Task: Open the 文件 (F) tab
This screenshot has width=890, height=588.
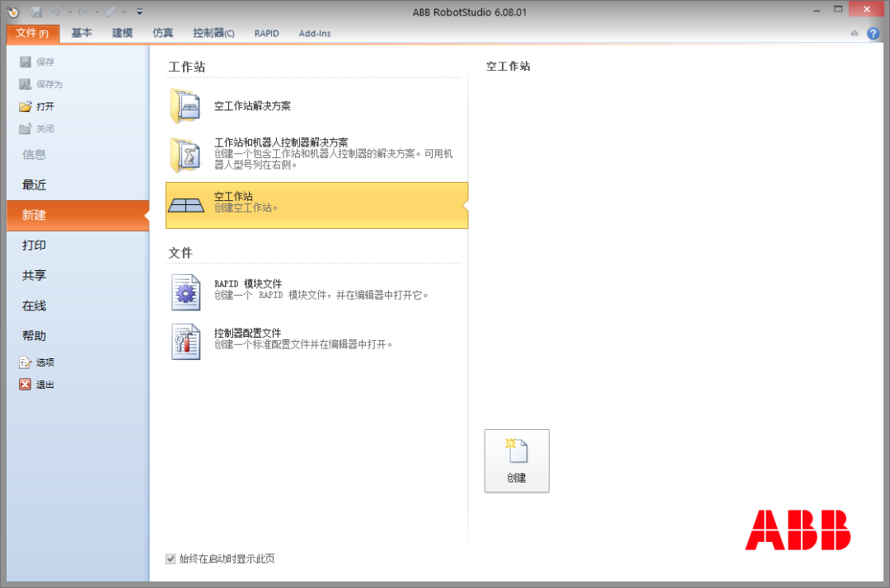Action: click(33, 34)
